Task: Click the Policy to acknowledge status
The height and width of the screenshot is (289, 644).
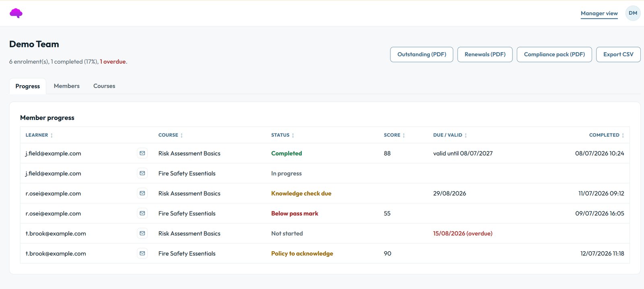Action: [302, 254]
